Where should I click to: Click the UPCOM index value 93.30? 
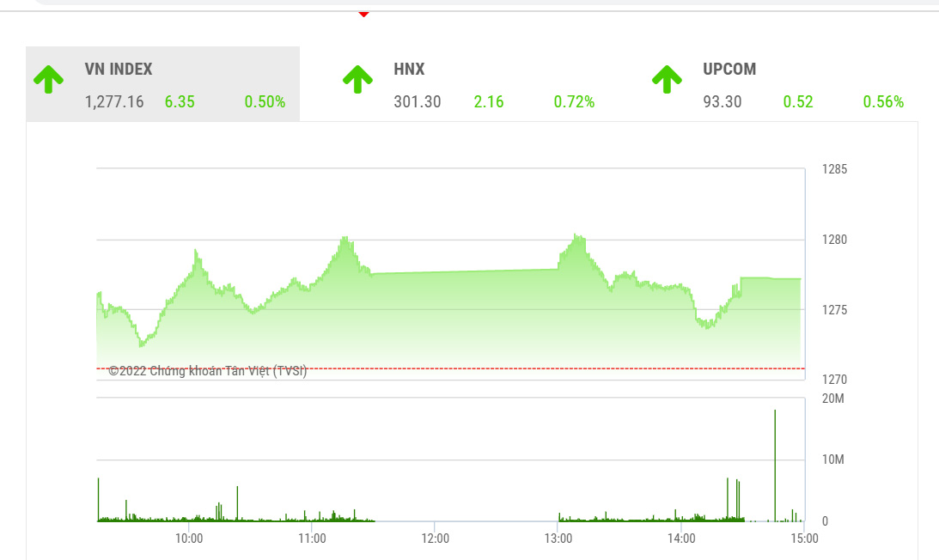coord(721,102)
